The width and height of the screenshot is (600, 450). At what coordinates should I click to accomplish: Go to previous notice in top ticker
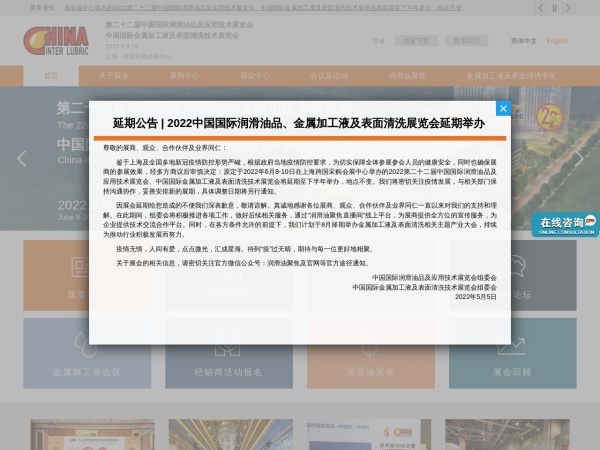540,8
